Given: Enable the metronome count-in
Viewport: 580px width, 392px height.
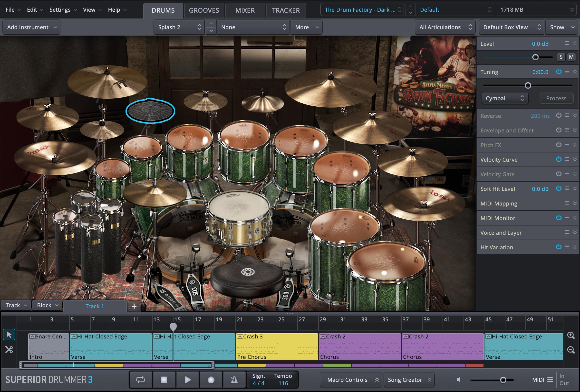Looking at the screenshot, I should (x=234, y=380).
